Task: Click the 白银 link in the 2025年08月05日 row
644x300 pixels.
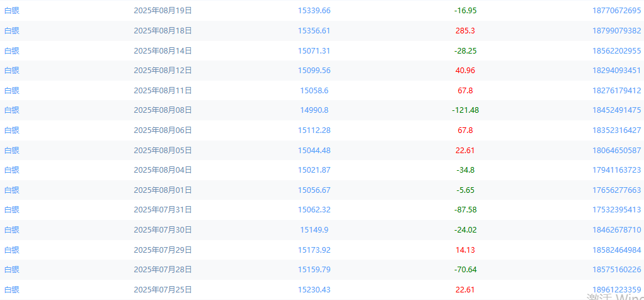Action: (12, 150)
